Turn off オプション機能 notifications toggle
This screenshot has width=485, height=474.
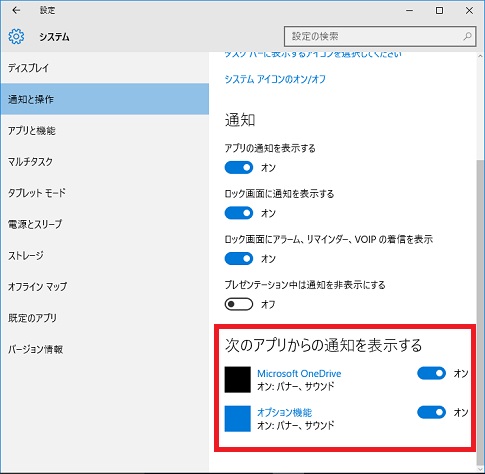point(431,412)
